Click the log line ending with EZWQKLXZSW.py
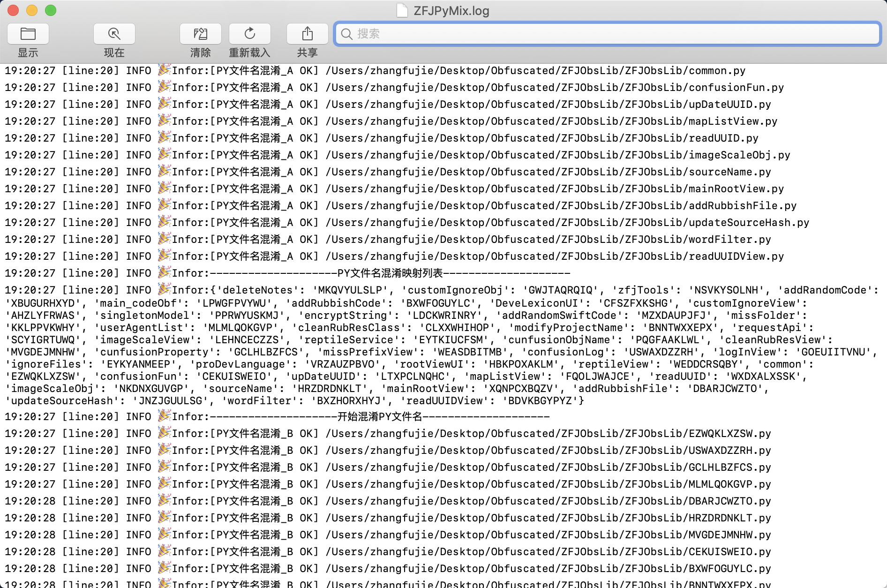Image resolution: width=887 pixels, height=588 pixels. tap(388, 434)
